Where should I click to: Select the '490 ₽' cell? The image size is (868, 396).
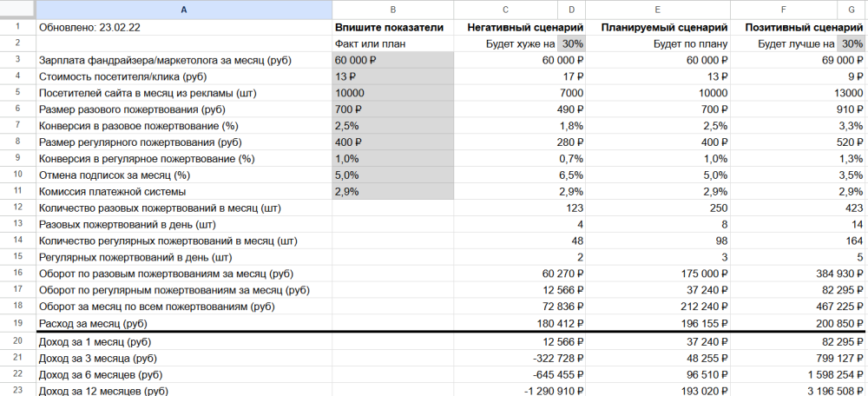520,109
